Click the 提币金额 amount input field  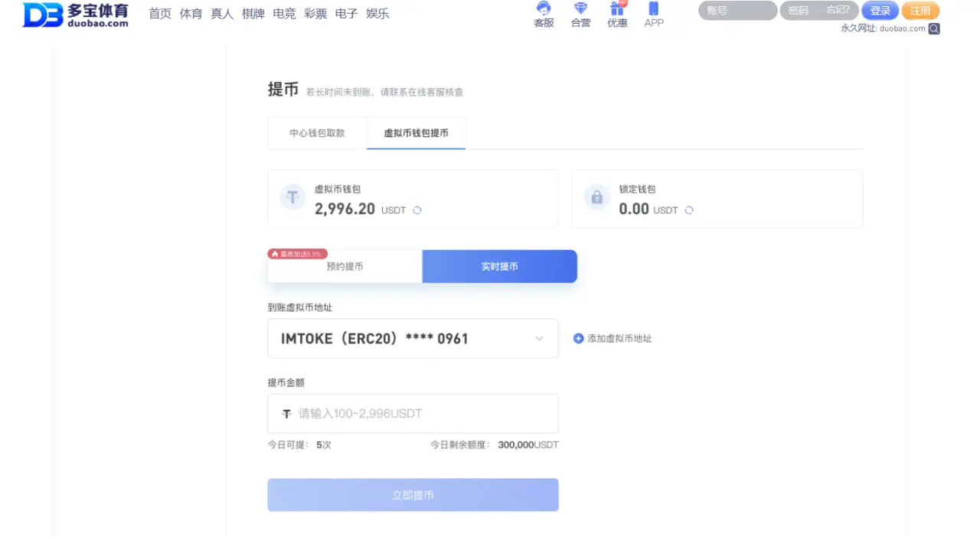click(413, 413)
